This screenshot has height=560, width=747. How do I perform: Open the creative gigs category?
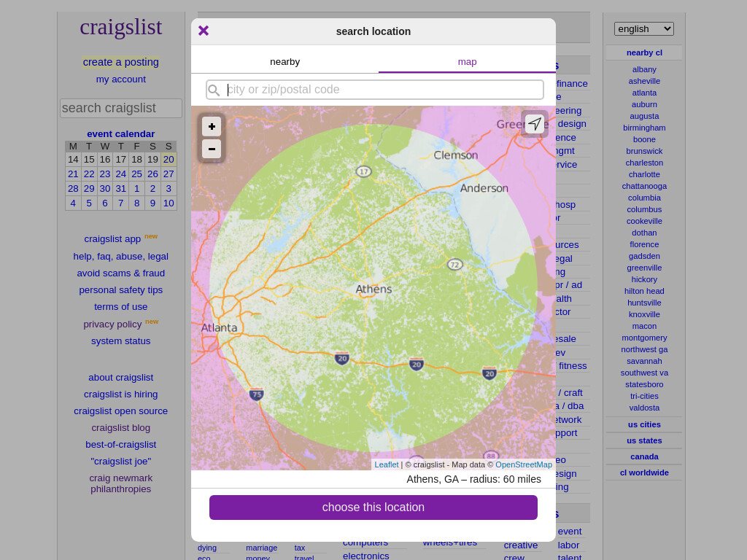(521, 545)
